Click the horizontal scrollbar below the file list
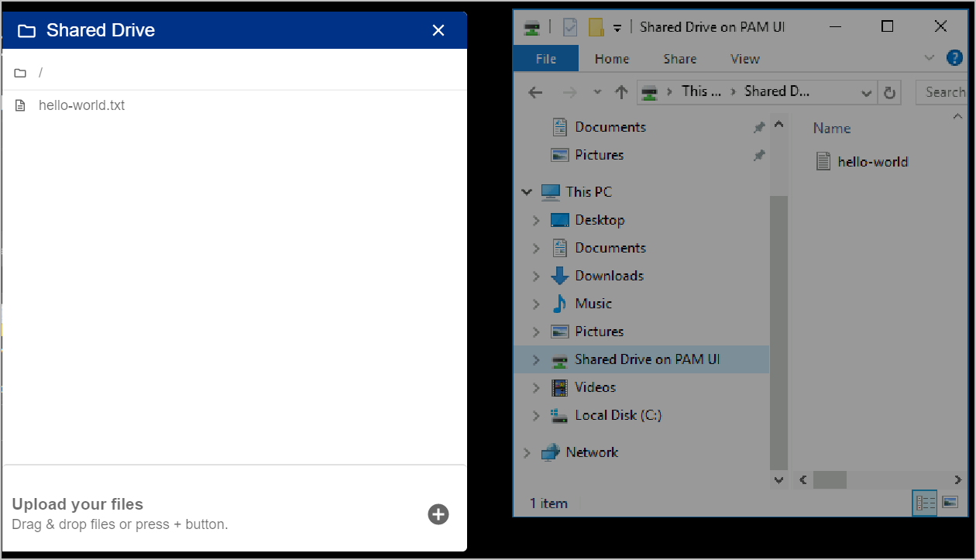Image resolution: width=976 pixels, height=560 pixels. (x=830, y=480)
